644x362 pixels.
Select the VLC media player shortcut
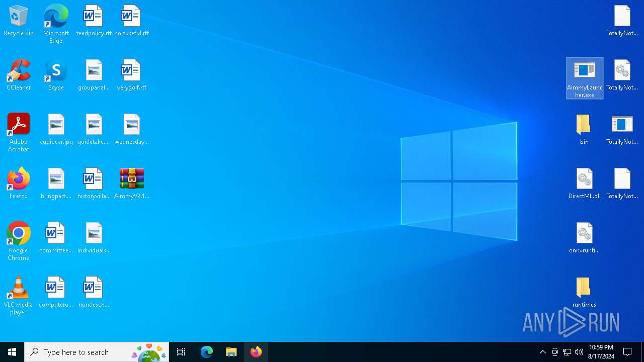click(x=19, y=296)
